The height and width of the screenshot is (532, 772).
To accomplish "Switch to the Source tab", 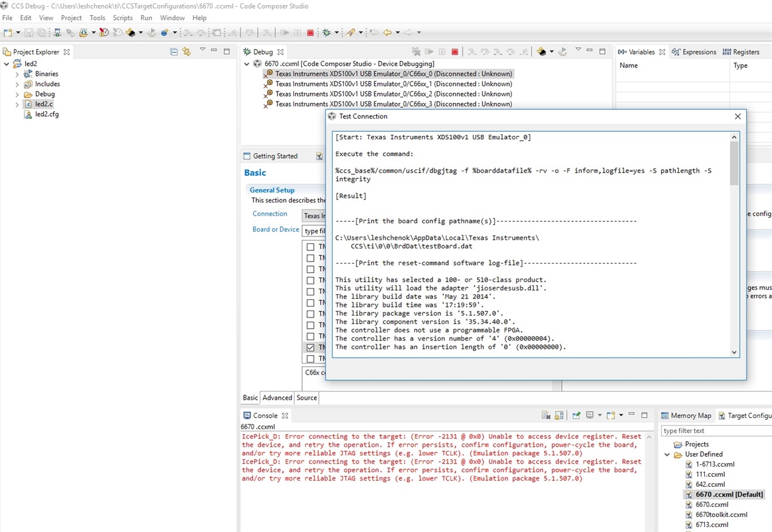I will click(x=307, y=398).
